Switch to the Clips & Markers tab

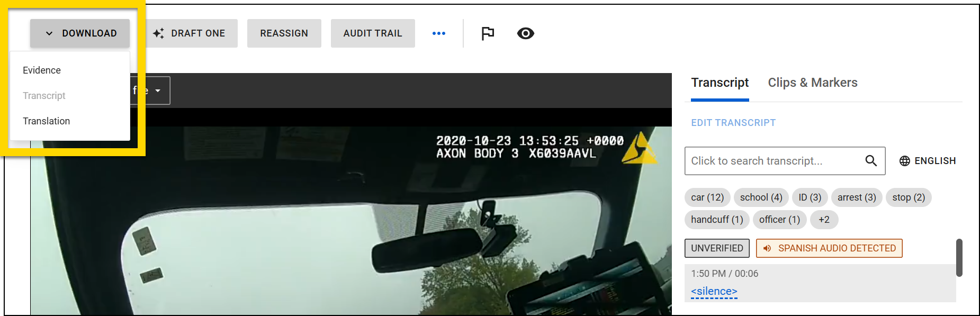point(812,83)
